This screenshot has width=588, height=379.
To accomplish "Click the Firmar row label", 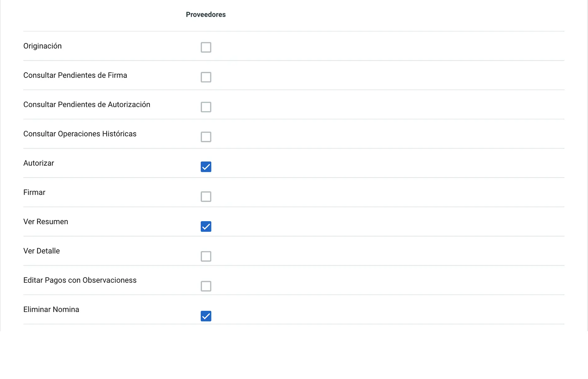I will (34, 192).
